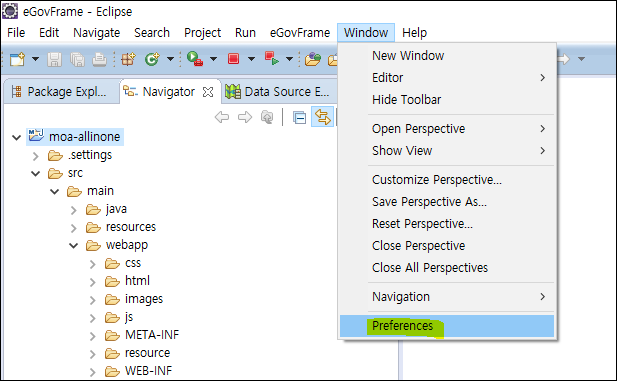Open the eGovFrame menu
Screen dimensions: 617x381
(300, 33)
